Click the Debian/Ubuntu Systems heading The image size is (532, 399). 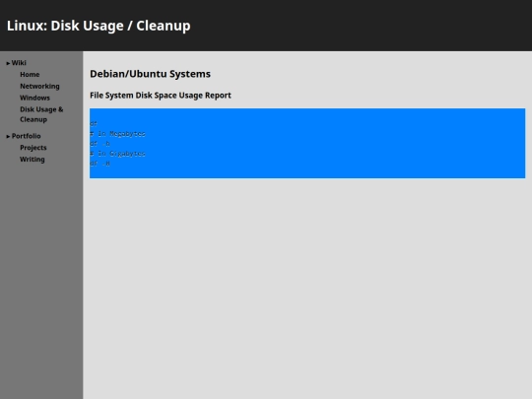point(150,74)
